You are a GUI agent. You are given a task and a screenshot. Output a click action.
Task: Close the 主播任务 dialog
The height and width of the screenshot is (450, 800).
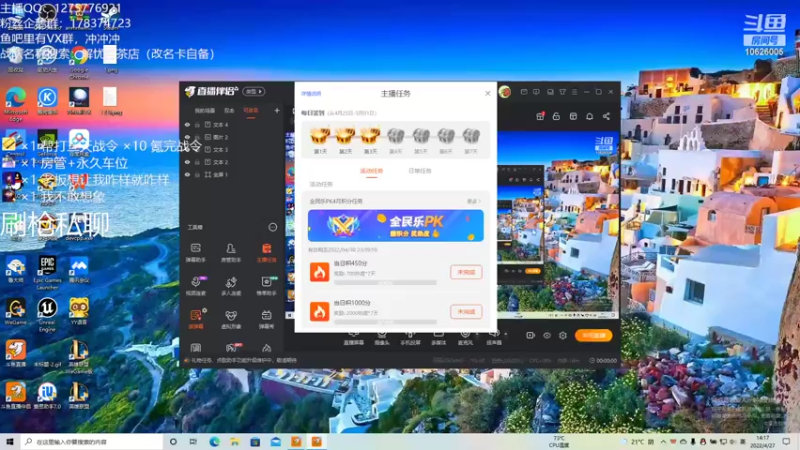pos(487,93)
